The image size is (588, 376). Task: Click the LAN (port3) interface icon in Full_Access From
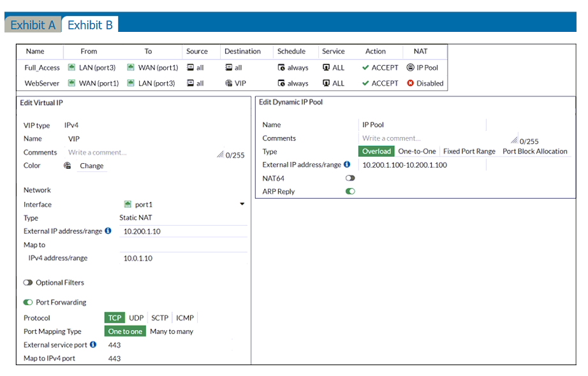click(71, 68)
